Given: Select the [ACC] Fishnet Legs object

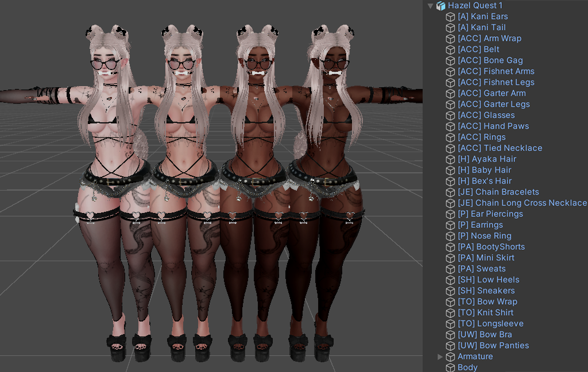Looking at the screenshot, I should click(x=496, y=82).
